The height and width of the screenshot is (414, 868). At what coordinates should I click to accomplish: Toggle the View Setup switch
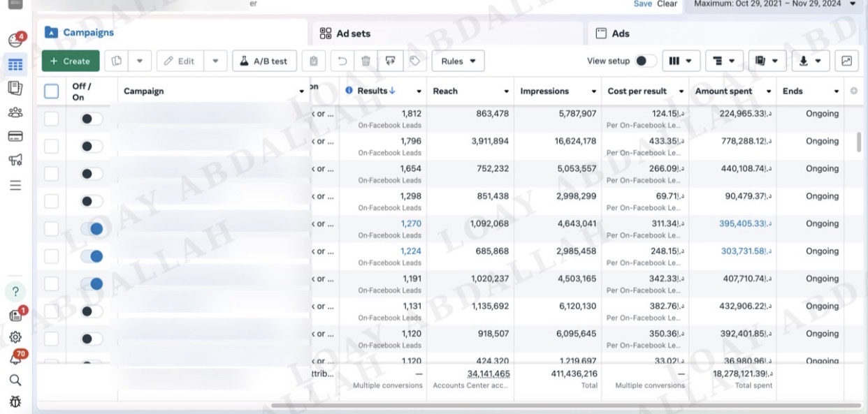click(646, 61)
